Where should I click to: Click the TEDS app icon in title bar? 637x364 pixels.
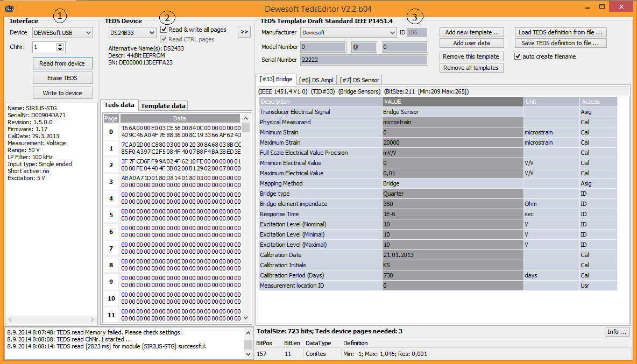coord(9,9)
